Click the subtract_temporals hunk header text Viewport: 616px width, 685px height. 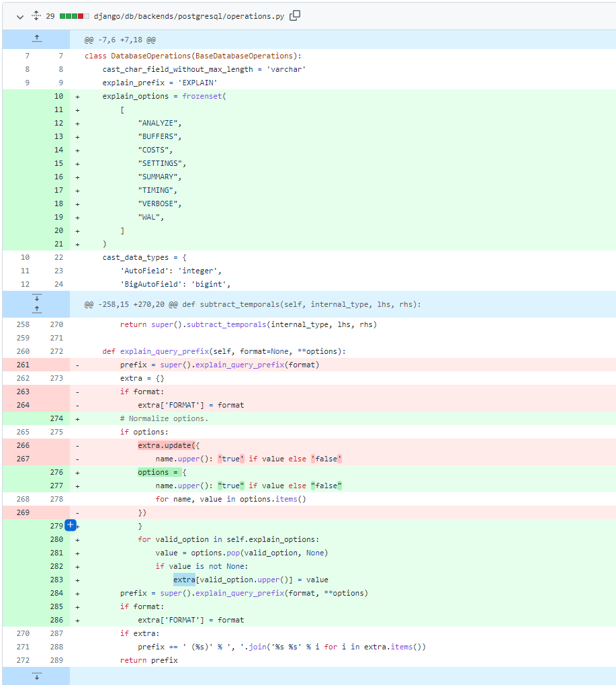point(253,304)
